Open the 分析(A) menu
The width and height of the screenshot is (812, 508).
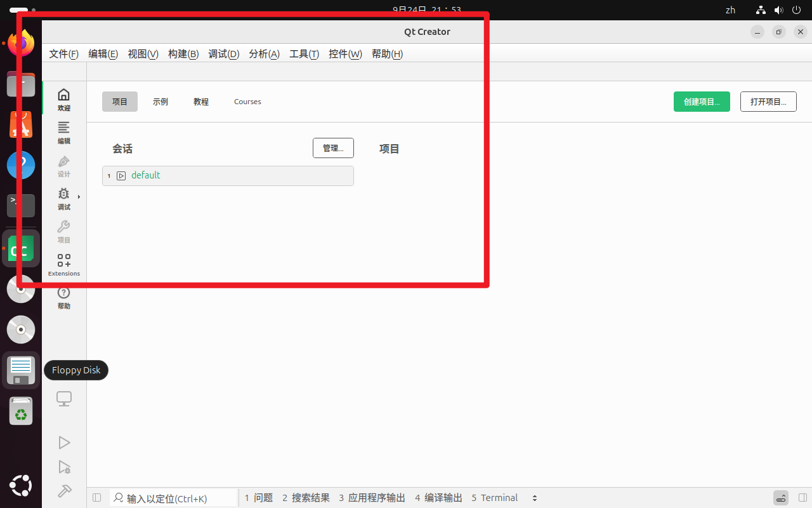click(265, 54)
